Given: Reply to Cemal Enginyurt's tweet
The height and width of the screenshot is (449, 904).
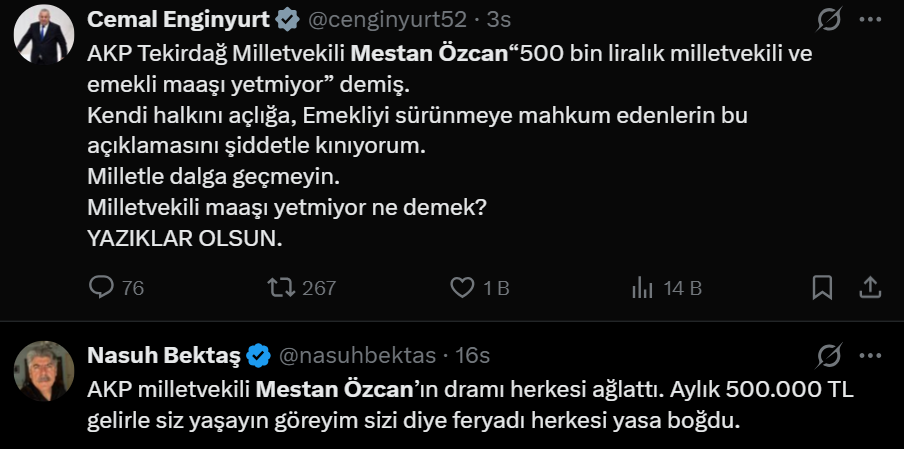Looking at the screenshot, I should (x=102, y=288).
